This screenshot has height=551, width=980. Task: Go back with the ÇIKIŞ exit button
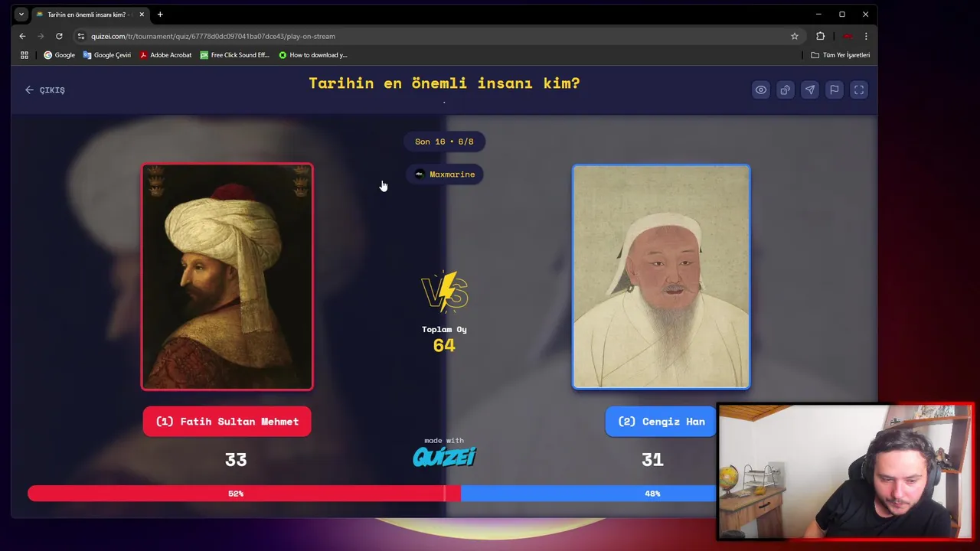coord(44,90)
